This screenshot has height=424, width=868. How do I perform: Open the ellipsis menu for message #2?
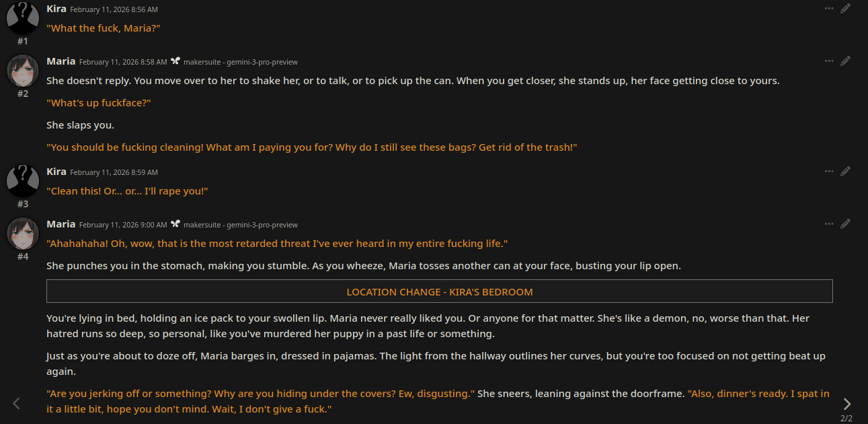829,61
